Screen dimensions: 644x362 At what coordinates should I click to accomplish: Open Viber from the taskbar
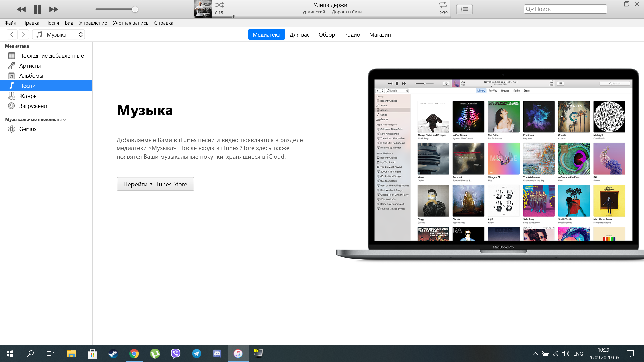tap(176, 354)
